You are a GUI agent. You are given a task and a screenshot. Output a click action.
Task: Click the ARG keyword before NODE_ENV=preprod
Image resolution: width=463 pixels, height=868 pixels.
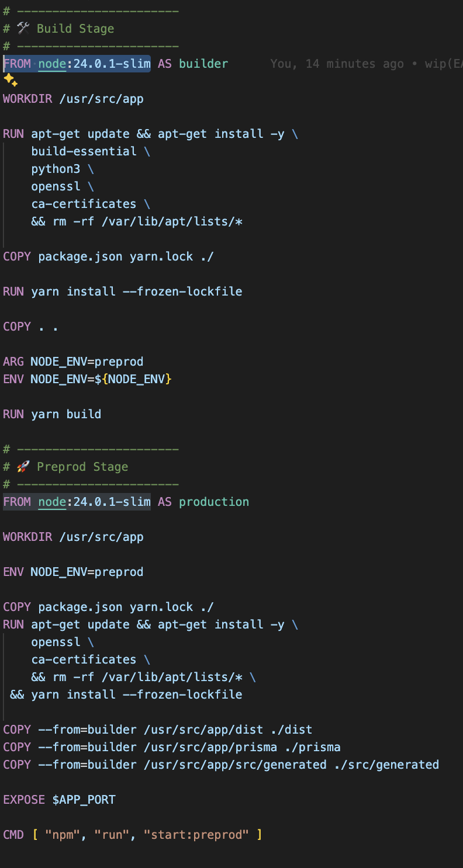point(13,362)
